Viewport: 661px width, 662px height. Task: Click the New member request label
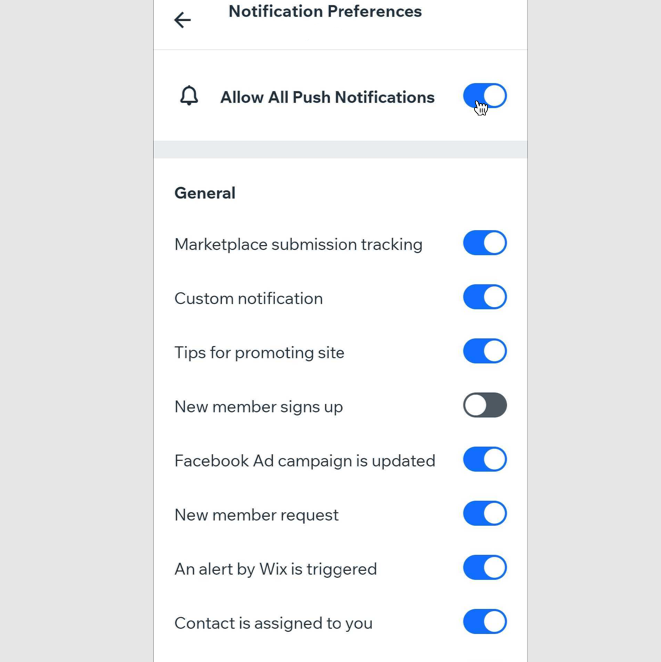click(x=256, y=514)
